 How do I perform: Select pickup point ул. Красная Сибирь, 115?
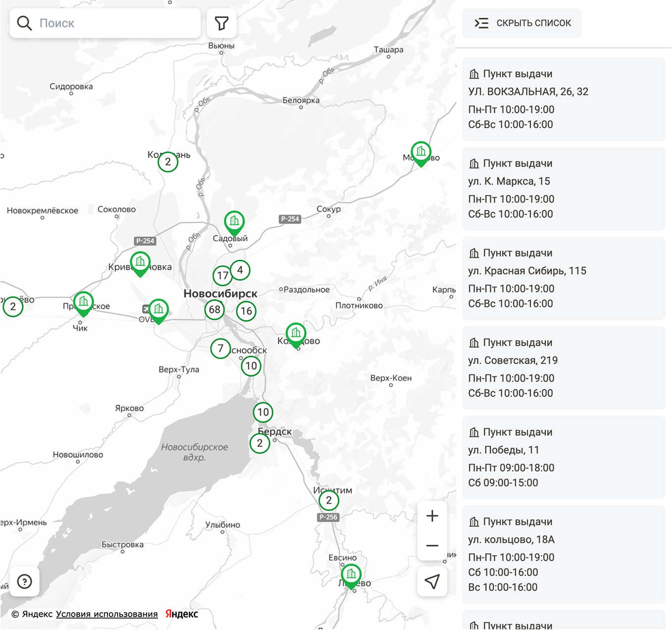click(x=563, y=278)
